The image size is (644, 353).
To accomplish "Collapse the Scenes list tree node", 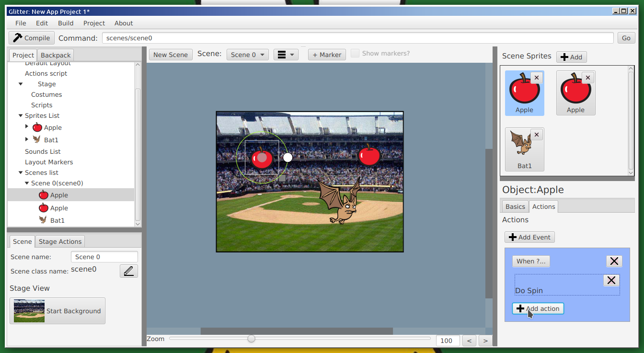I will (21, 172).
